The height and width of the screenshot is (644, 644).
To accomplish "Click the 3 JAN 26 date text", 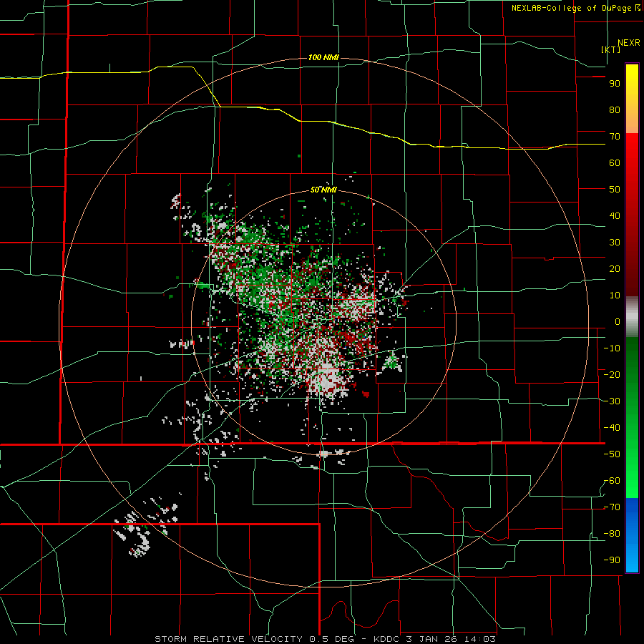I will pos(431,639).
